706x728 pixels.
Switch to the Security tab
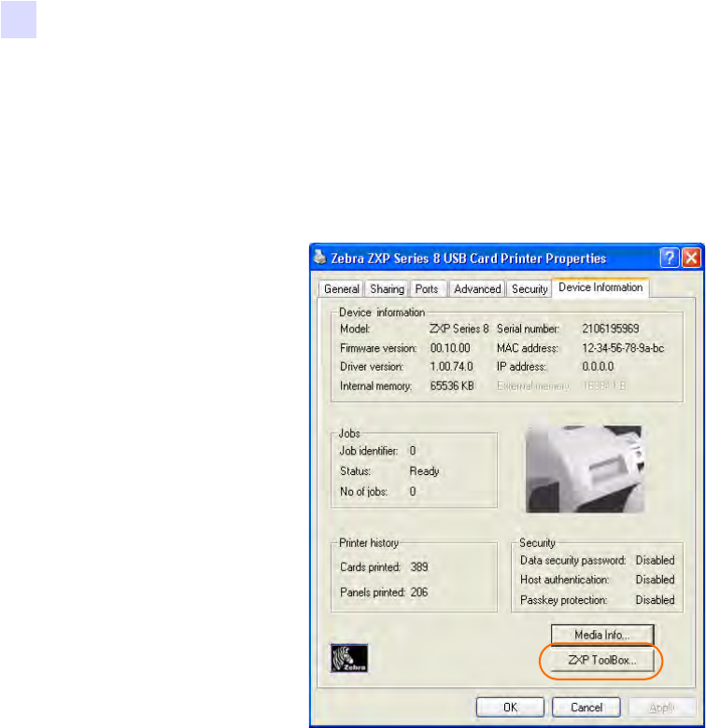click(529, 288)
